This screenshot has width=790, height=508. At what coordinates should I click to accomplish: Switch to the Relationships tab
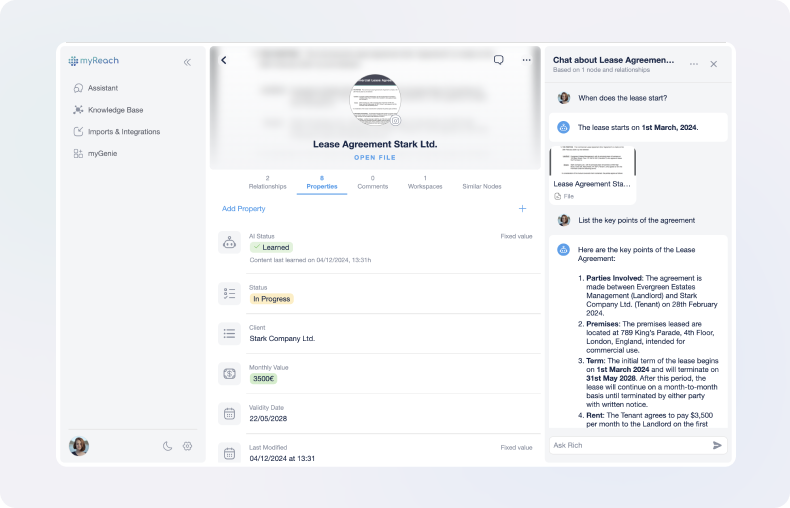pyautogui.click(x=267, y=182)
